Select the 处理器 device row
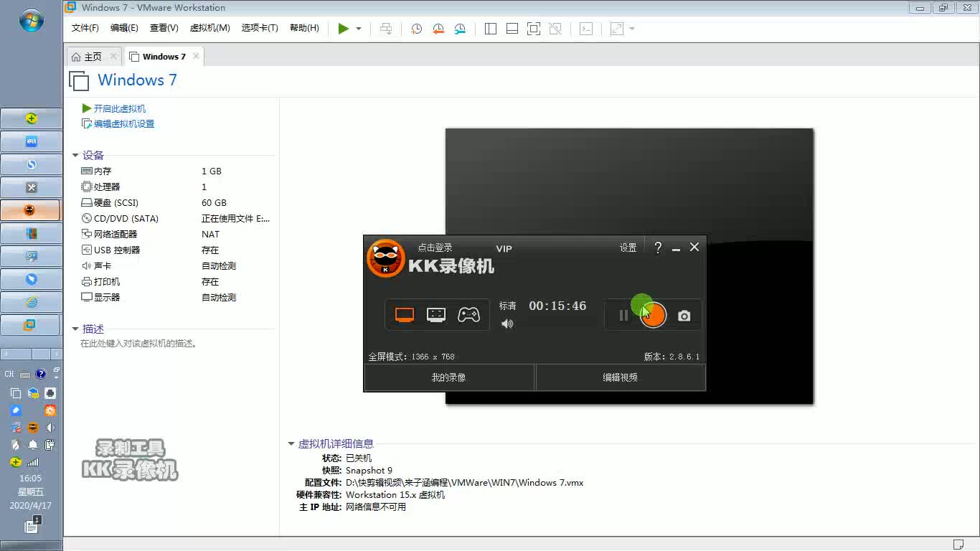 pyautogui.click(x=176, y=187)
